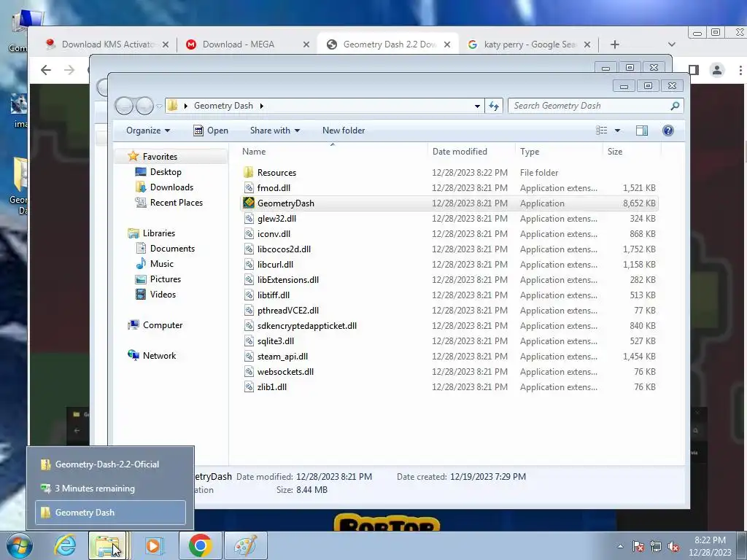
Task: Open Explorer help icon
Action: pos(668,131)
